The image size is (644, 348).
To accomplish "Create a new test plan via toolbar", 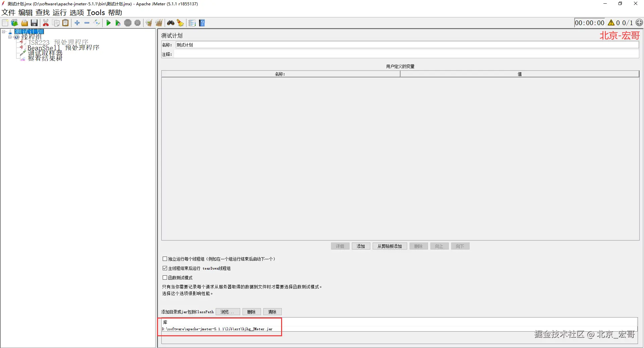I will (5, 23).
